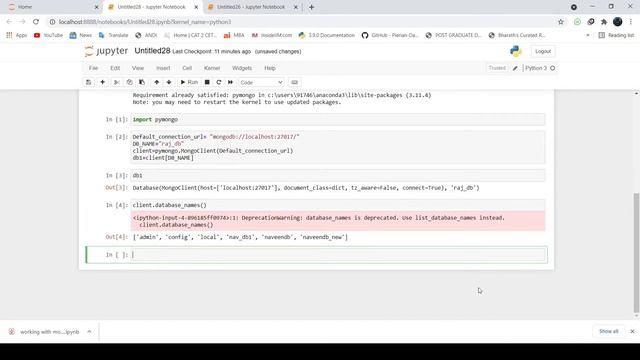Click the pencil edit mode icon
The image size is (640, 360).
(x=516, y=68)
